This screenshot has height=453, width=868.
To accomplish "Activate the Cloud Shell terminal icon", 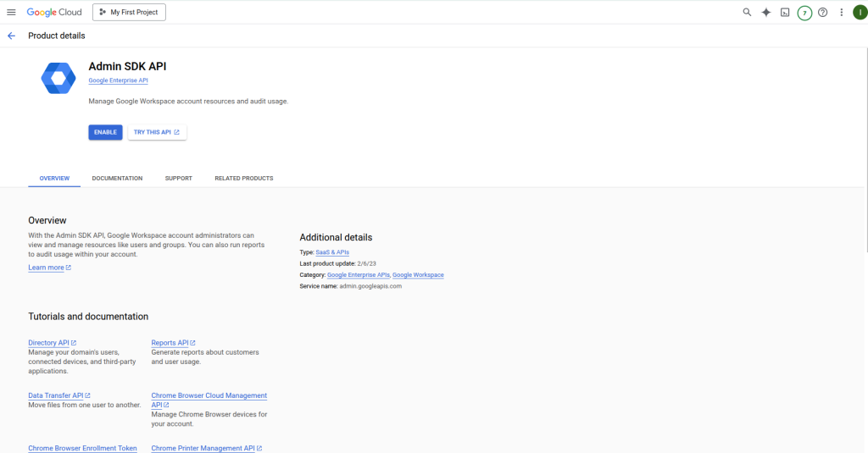I will pos(785,12).
